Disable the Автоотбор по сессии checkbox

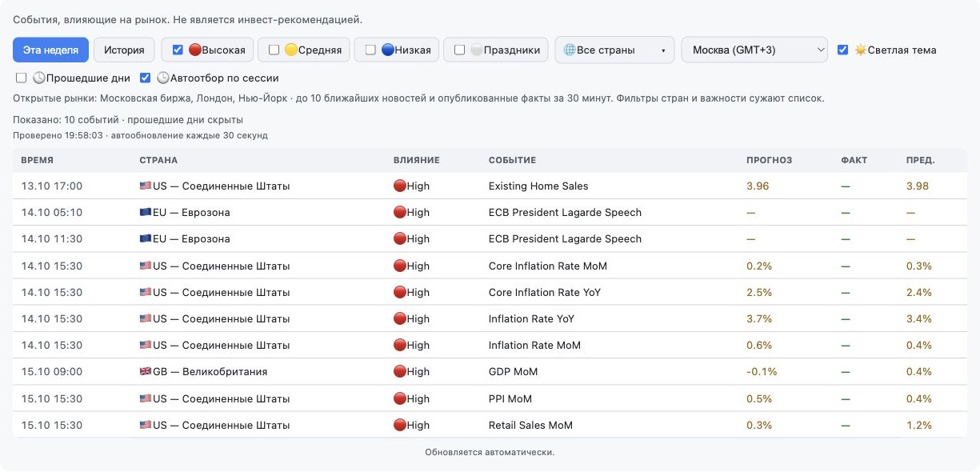[x=145, y=78]
